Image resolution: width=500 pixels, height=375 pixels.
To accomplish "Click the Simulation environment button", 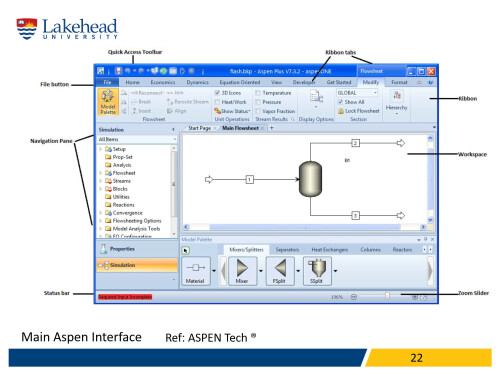I will click(137, 265).
